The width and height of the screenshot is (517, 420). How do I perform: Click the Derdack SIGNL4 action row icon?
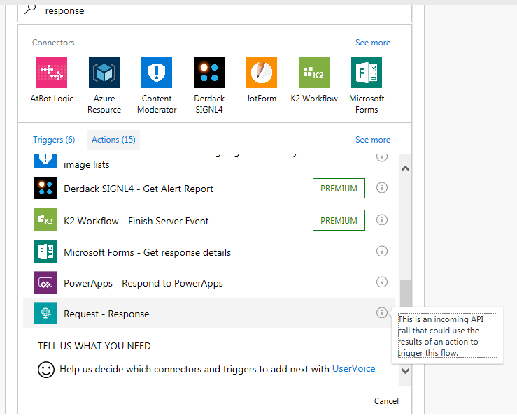[x=45, y=188]
